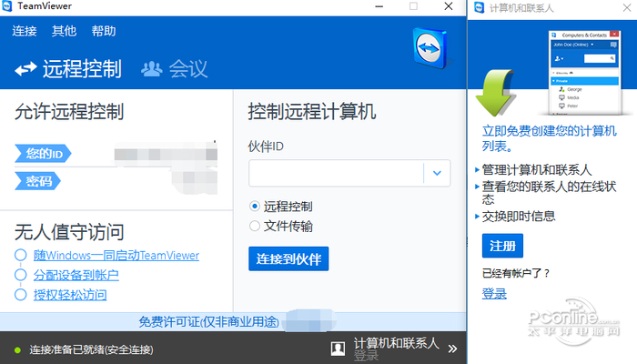Click the 允许远程控制 heading
Viewport: 637px width, 364px height.
pos(69,112)
